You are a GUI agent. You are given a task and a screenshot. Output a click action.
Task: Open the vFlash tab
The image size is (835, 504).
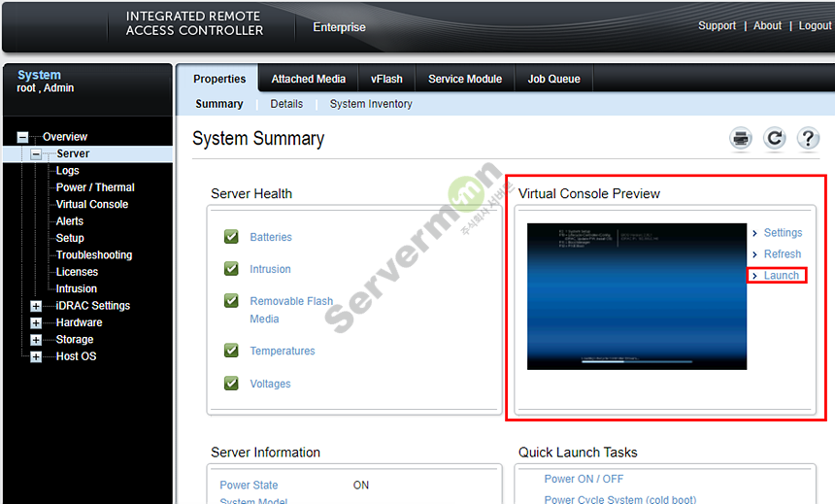coord(386,79)
